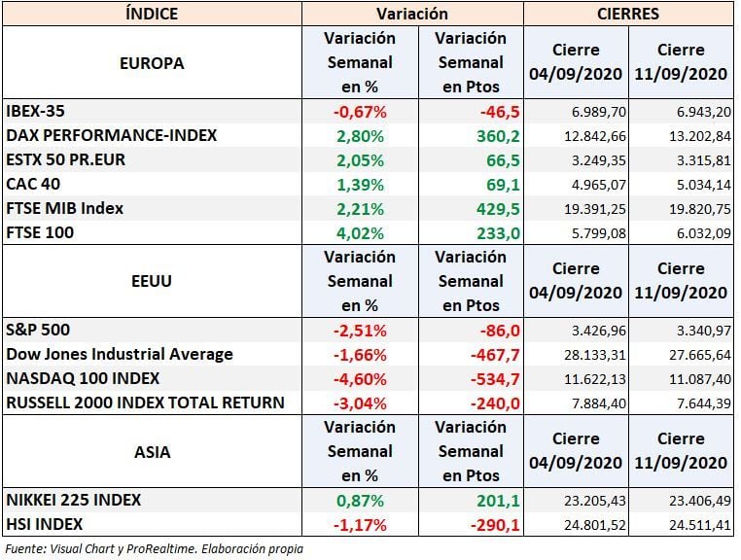Click the EEUU section header cell
The height and width of the screenshot is (560, 741).
[152, 281]
